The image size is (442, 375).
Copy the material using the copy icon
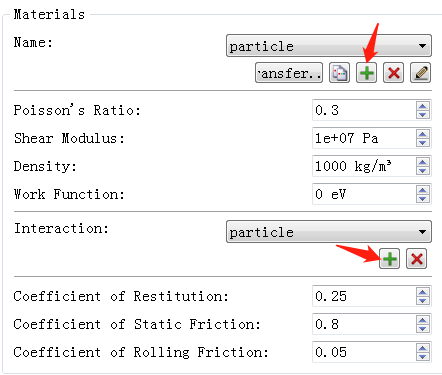pos(339,72)
